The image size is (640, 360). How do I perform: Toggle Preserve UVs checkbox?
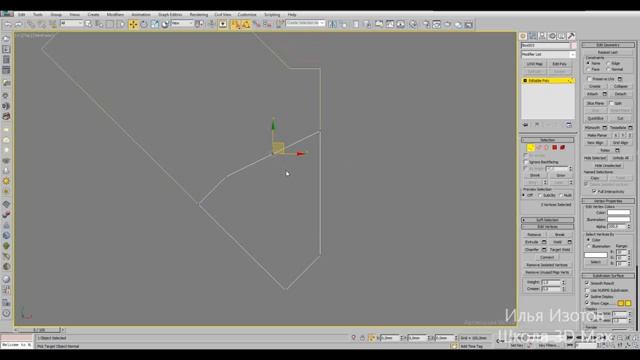[589, 79]
